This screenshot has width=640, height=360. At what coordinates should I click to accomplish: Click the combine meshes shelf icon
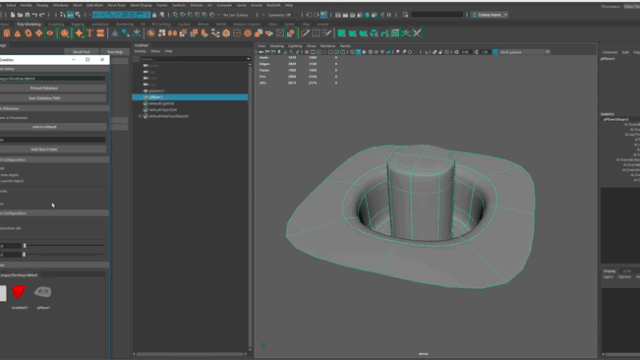[x=151, y=33]
